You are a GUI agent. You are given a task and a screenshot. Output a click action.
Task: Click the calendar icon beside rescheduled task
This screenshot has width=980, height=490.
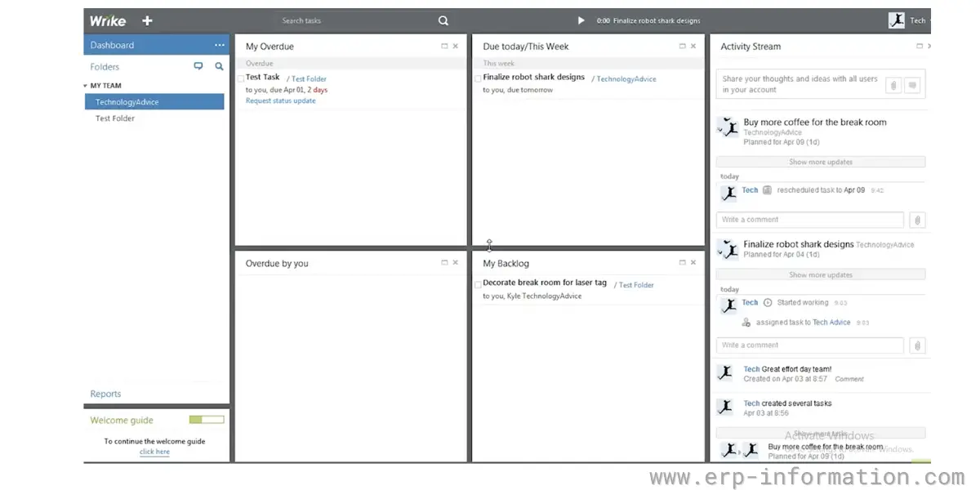tap(767, 190)
